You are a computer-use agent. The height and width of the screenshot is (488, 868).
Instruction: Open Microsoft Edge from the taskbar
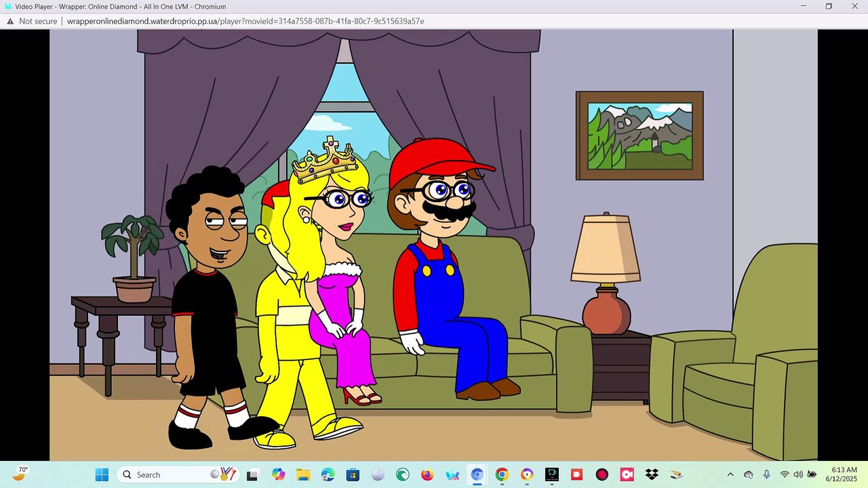coord(328,474)
